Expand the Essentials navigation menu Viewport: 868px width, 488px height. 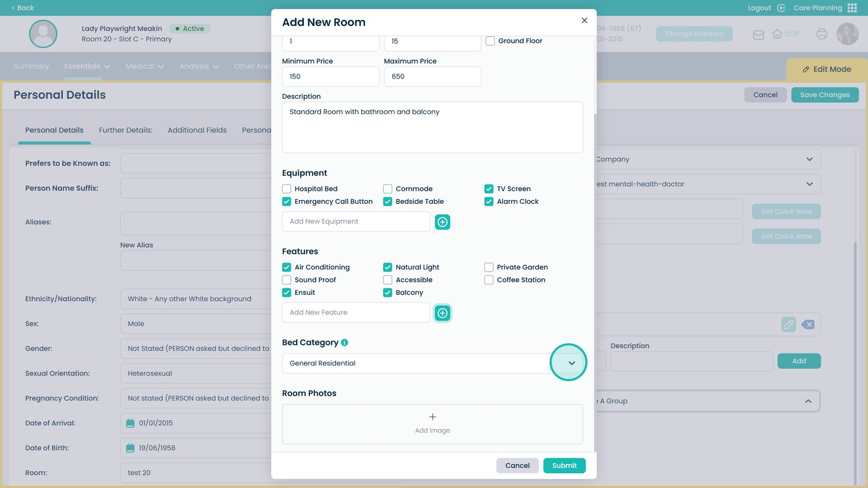[x=87, y=66]
